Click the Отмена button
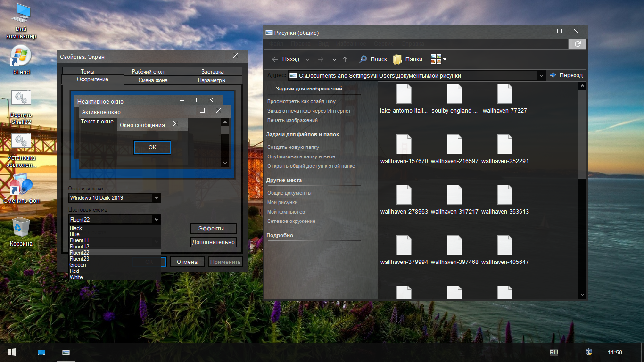The image size is (644, 362). coord(187,262)
